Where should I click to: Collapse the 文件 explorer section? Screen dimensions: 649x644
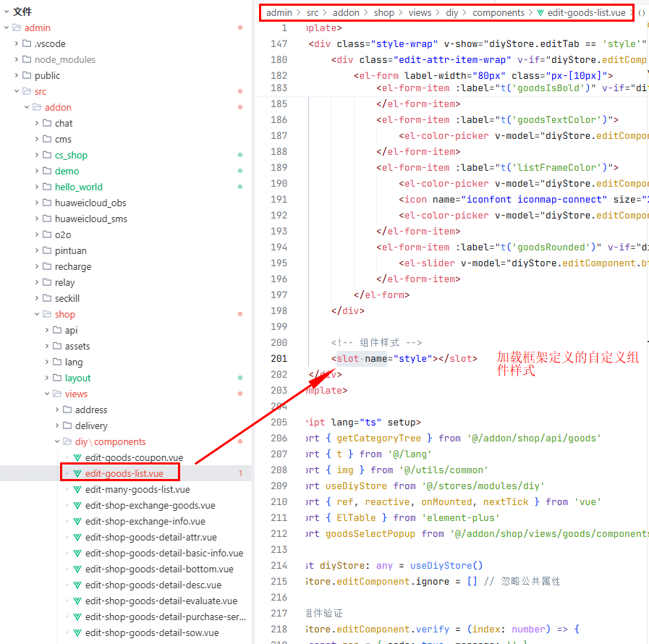pyautogui.click(x=6, y=12)
